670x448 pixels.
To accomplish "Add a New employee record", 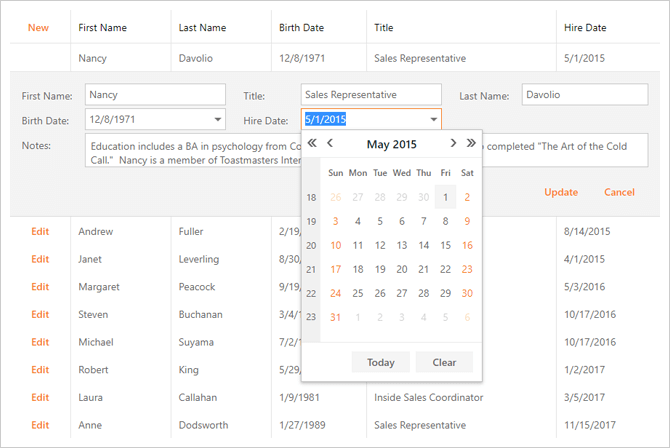I will pyautogui.click(x=38, y=27).
